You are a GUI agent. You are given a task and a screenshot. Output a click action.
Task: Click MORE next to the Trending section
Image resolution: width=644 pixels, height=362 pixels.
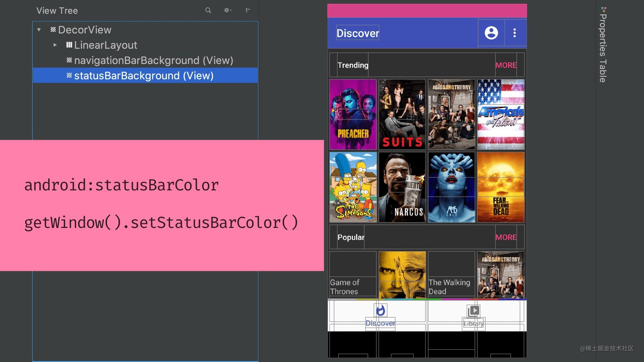[x=506, y=65]
